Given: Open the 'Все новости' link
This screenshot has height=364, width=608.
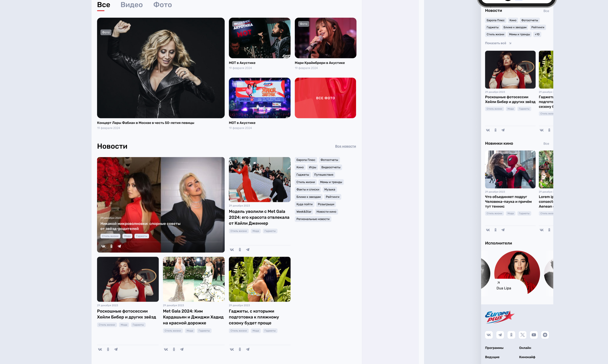Looking at the screenshot, I should (x=345, y=146).
